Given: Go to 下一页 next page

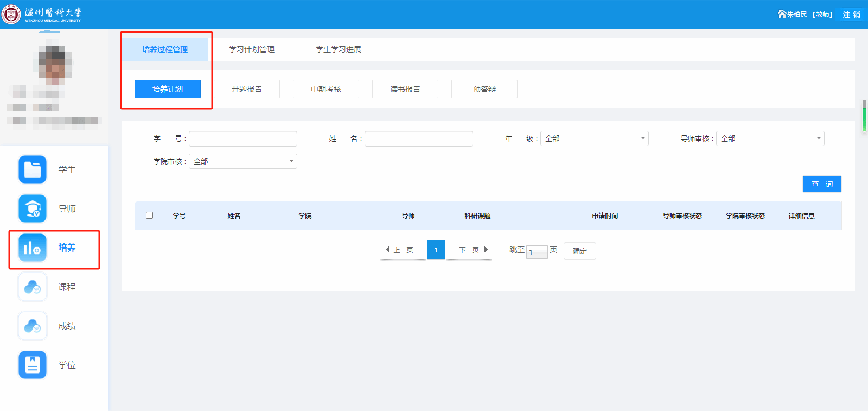Looking at the screenshot, I should click(x=473, y=250).
